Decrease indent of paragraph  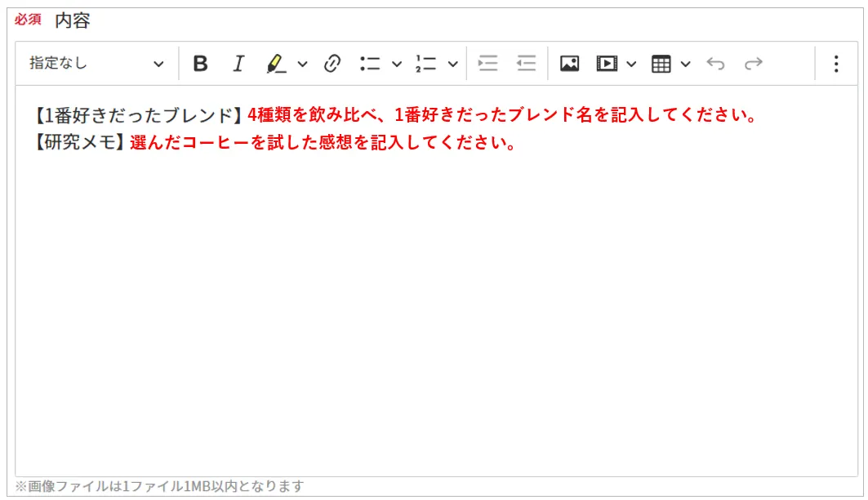pos(526,64)
